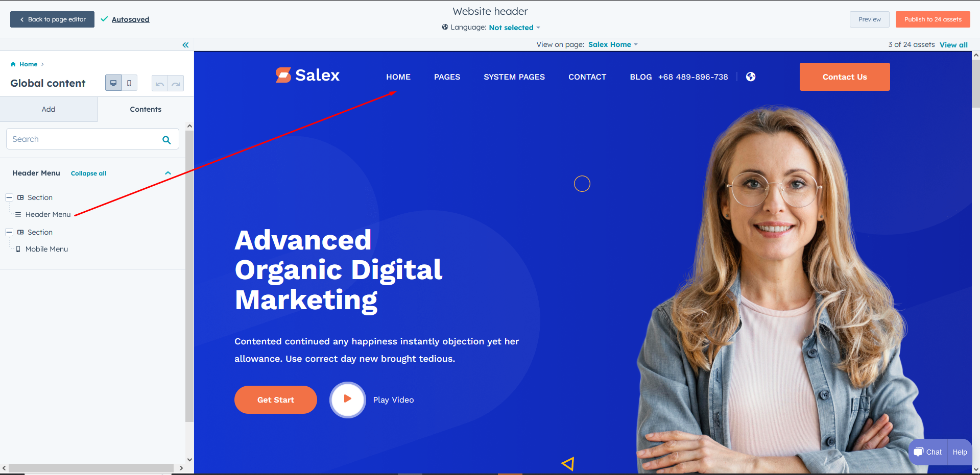Collapse Header Menu panel chevron
Viewport: 980px width, 475px height.
168,173
